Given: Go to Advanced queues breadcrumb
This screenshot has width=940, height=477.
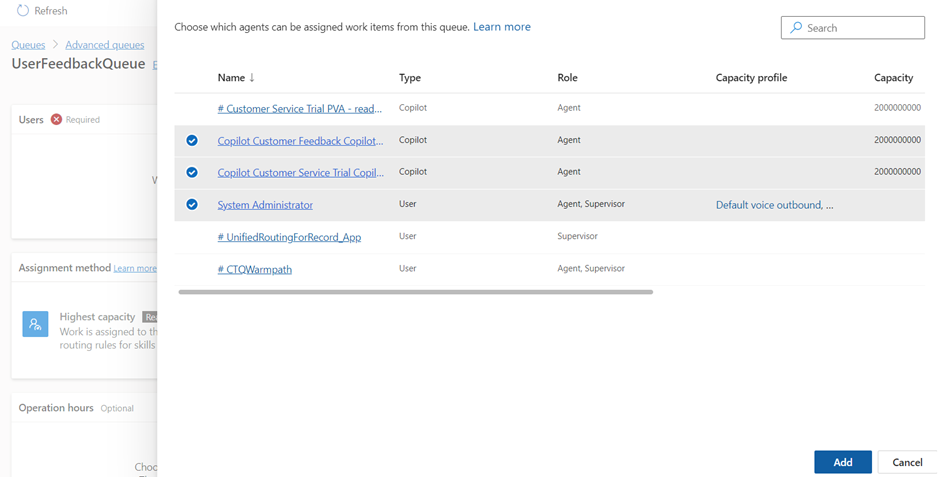Looking at the screenshot, I should point(104,45).
